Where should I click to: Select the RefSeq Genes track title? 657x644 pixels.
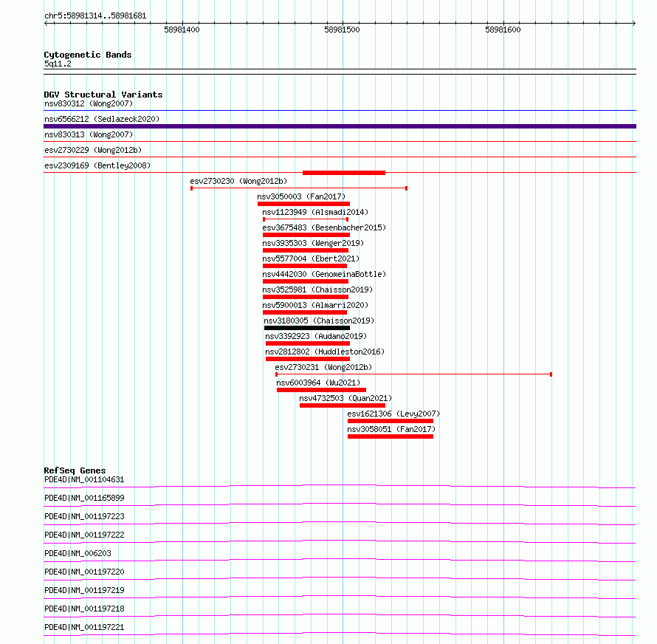(75, 470)
